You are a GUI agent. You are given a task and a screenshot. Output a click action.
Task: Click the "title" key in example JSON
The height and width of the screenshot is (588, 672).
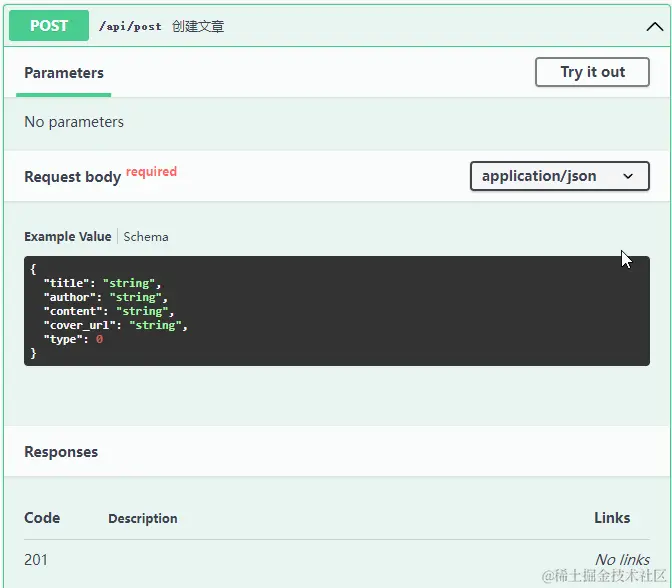pos(65,283)
